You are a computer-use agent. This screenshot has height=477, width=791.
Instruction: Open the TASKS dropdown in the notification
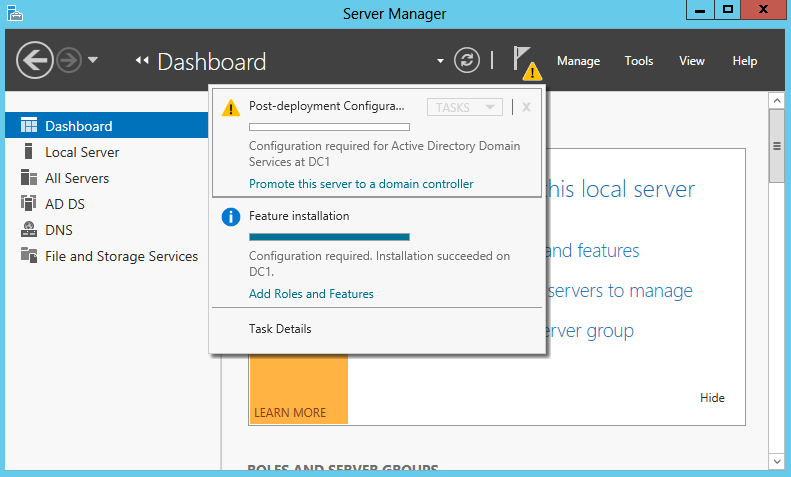tap(465, 107)
